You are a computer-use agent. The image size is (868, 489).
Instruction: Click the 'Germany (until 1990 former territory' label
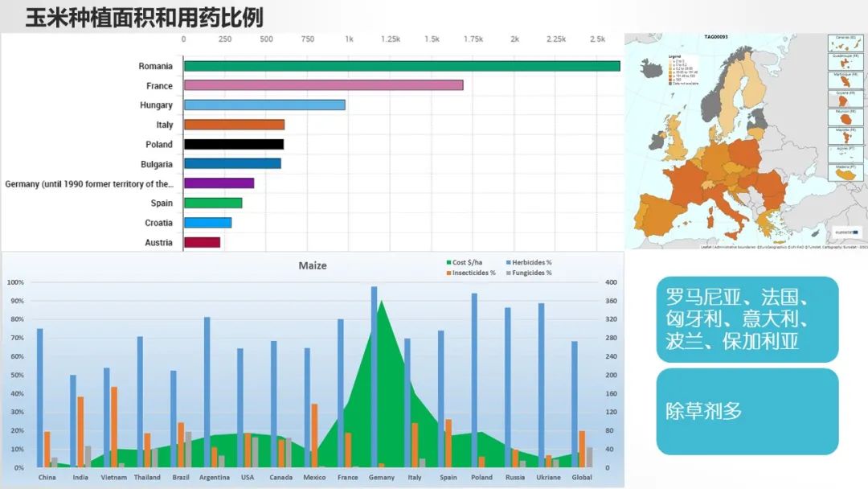point(89,184)
